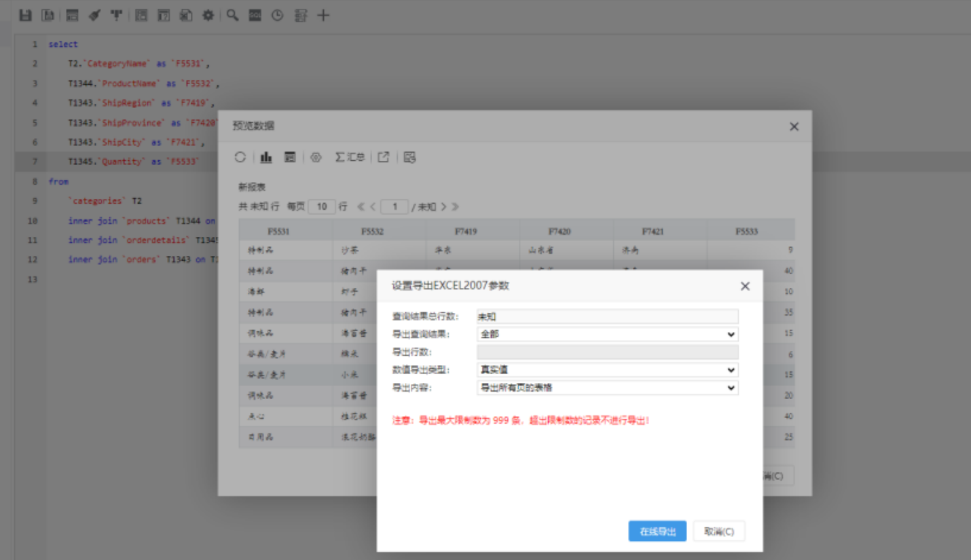Click the 'from' keyword on line 8
Viewport: 971px width, 560px height.
(58, 181)
